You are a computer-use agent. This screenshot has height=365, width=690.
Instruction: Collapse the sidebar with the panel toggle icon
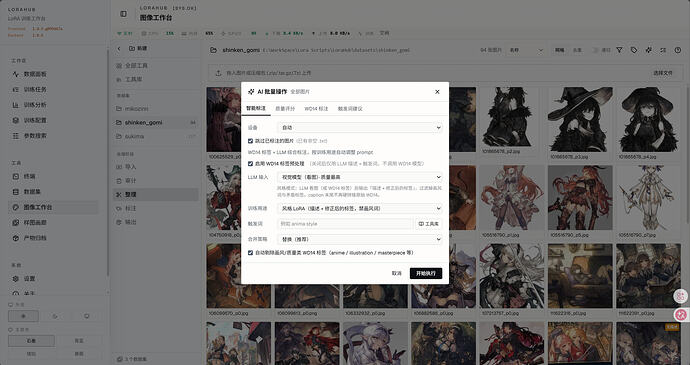click(x=124, y=14)
